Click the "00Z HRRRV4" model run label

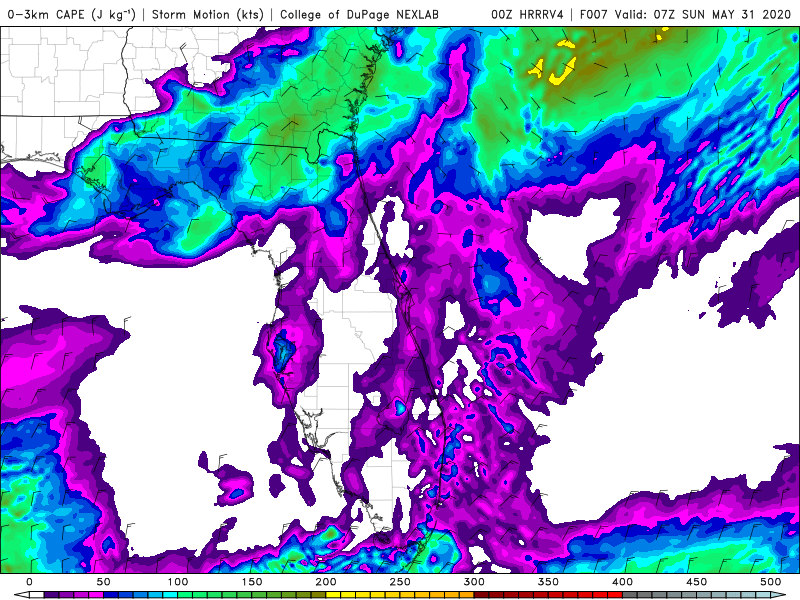coord(527,14)
